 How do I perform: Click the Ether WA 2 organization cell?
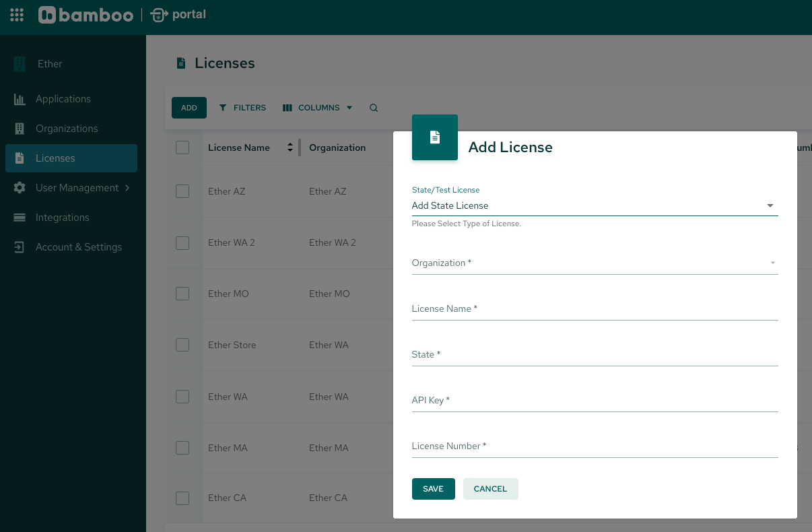click(333, 242)
